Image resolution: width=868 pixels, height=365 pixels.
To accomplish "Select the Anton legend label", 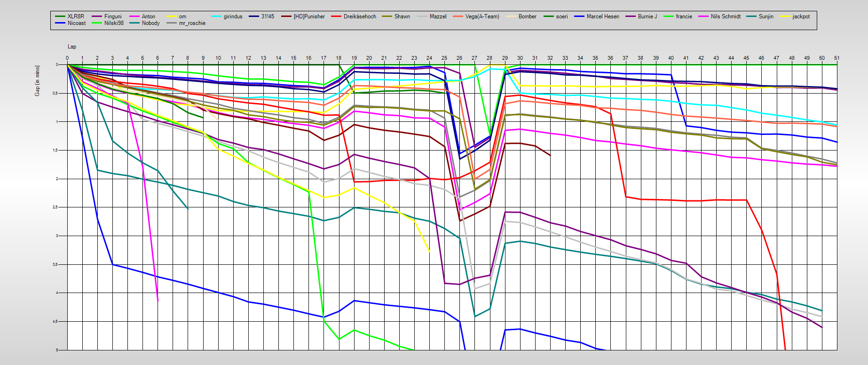I will coord(149,16).
